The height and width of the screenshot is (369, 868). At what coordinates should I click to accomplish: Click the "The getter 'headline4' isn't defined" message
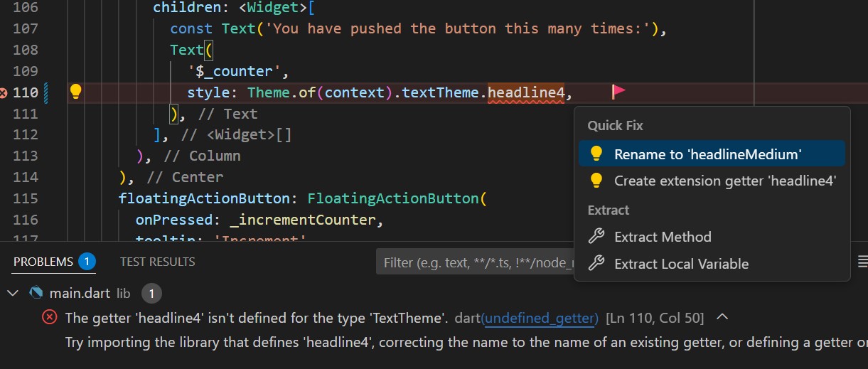pyautogui.click(x=256, y=317)
